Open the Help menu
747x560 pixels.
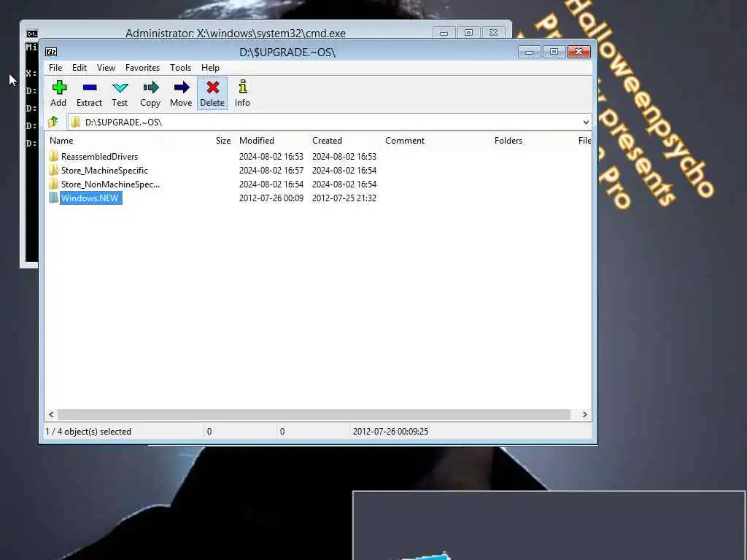[x=210, y=68]
